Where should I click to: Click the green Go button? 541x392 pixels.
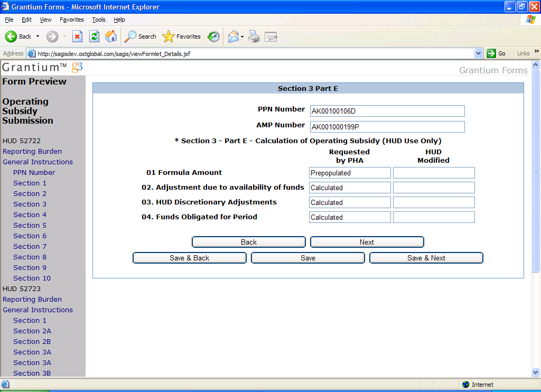pos(497,53)
